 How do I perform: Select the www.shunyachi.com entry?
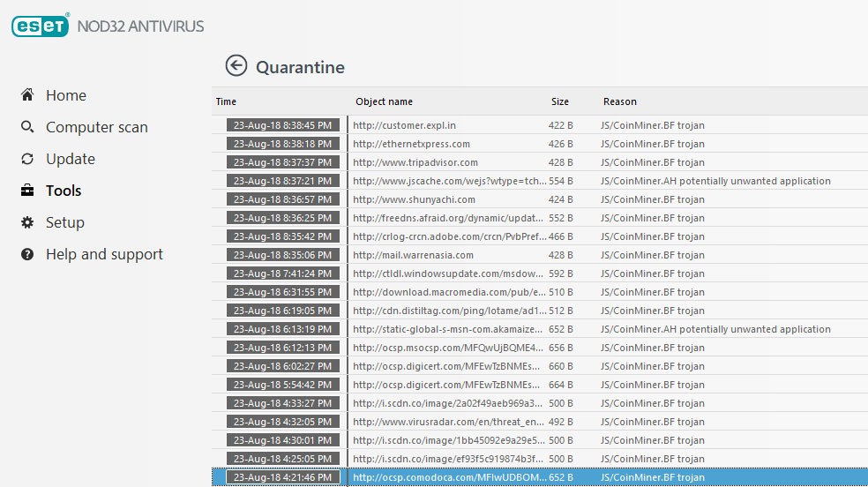click(540, 199)
